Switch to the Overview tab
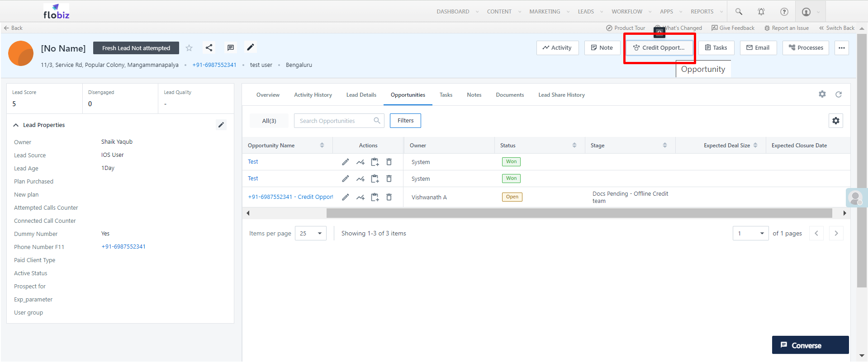 coord(268,95)
